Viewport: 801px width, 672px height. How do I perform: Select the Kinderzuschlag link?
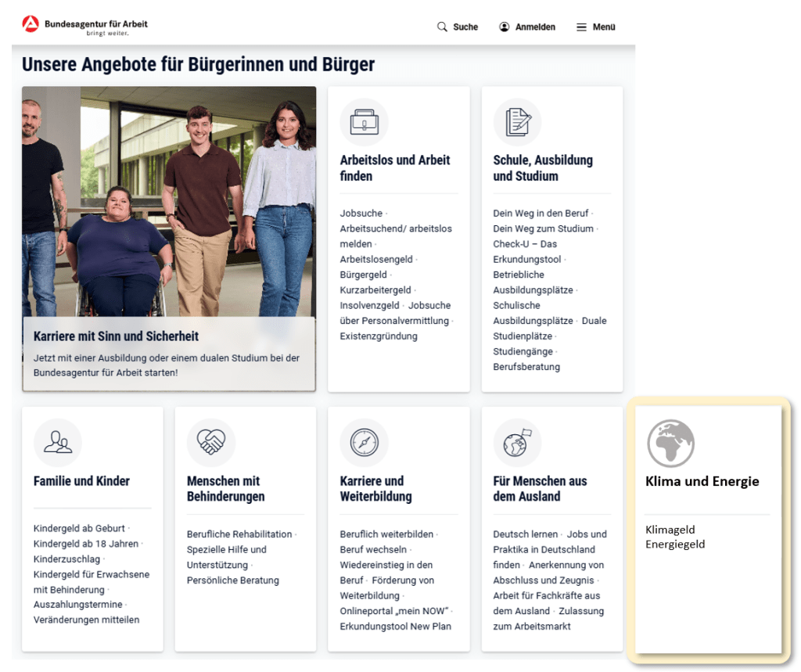pyautogui.click(x=67, y=559)
